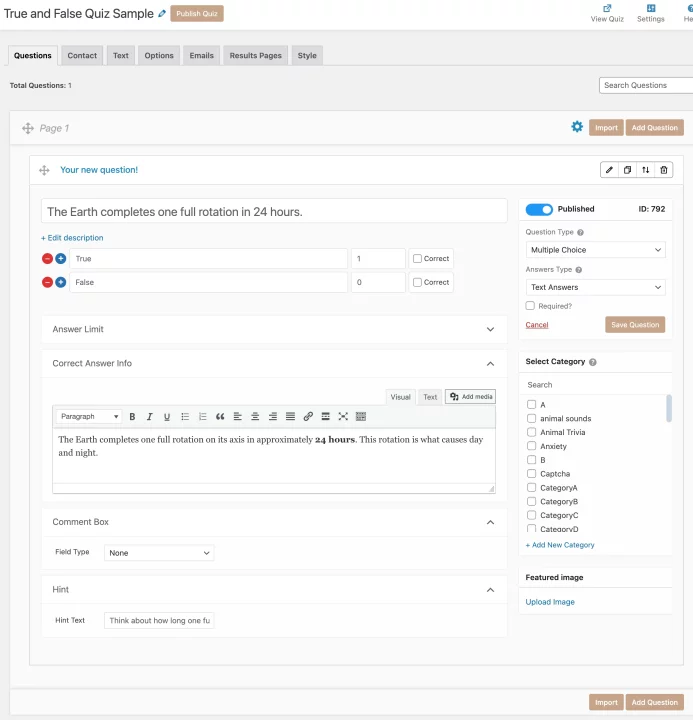Viewport: 693px width, 720px height.
Task: Click the pencil edit question icon
Action: tap(609, 170)
